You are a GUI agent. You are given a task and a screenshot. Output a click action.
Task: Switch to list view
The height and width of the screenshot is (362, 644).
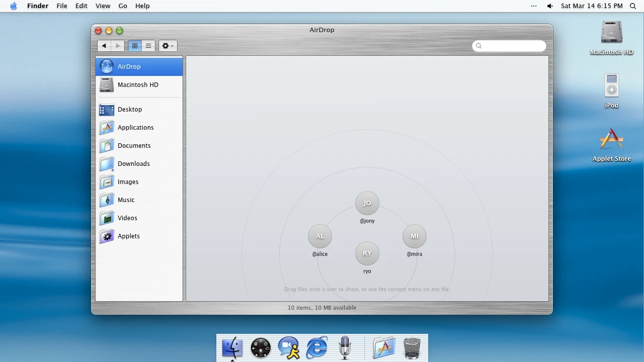click(x=148, y=46)
